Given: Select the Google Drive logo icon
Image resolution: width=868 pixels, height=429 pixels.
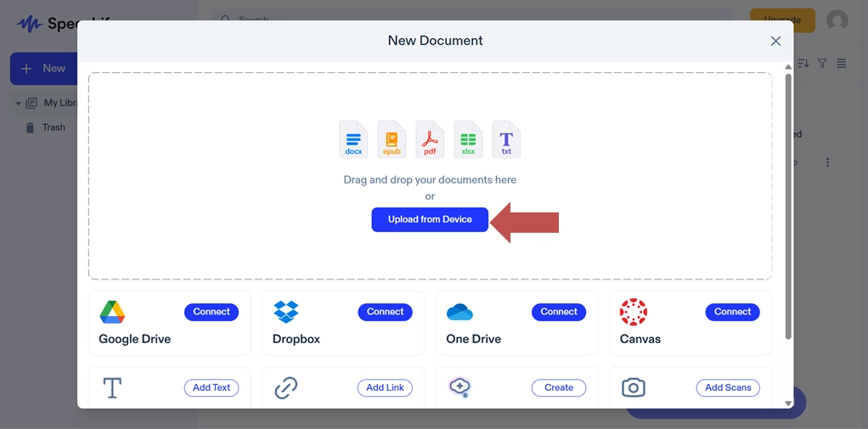Looking at the screenshot, I should (112, 312).
